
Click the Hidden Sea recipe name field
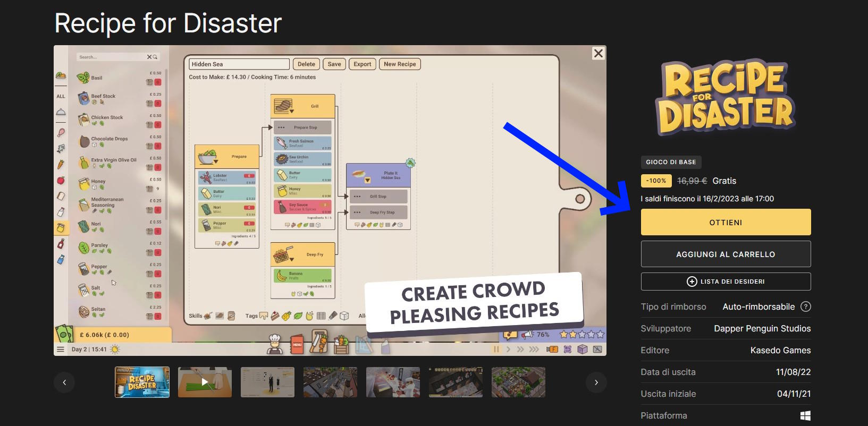click(x=239, y=64)
